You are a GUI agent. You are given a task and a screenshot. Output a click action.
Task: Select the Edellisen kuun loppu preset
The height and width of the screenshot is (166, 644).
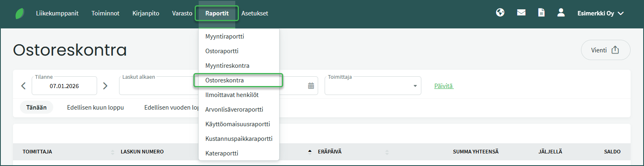[95, 108]
